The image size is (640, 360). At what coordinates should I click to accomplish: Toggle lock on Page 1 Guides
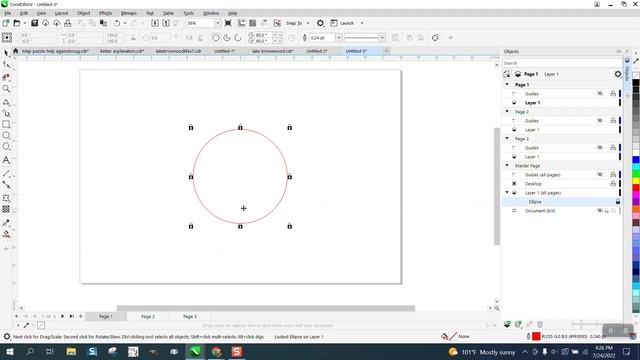click(x=613, y=93)
